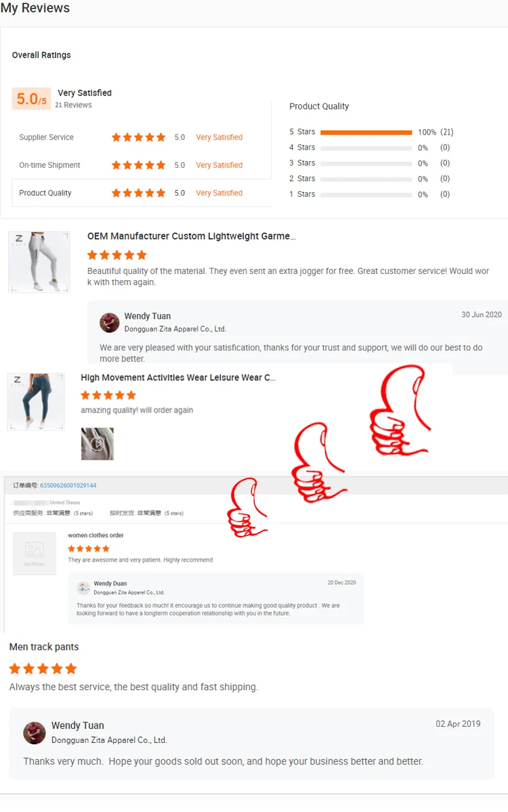
Task: Click Wendy Duan's avatar in the reply
Action: tap(83, 587)
